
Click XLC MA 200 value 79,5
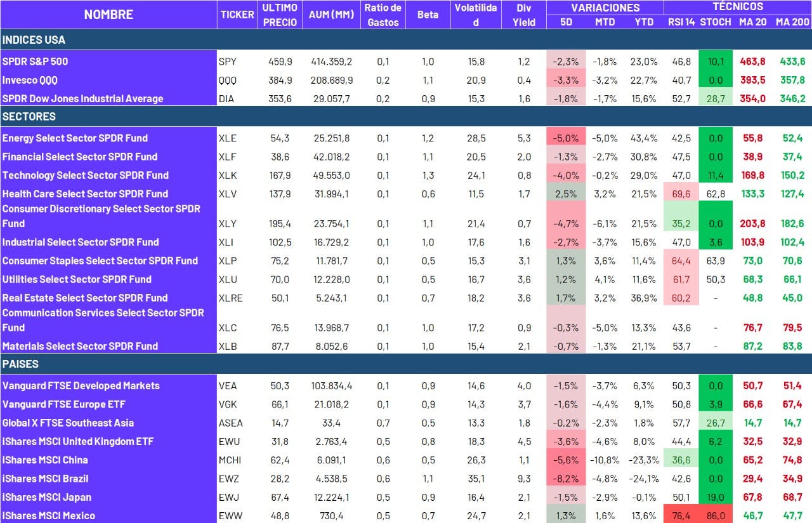coord(793,328)
